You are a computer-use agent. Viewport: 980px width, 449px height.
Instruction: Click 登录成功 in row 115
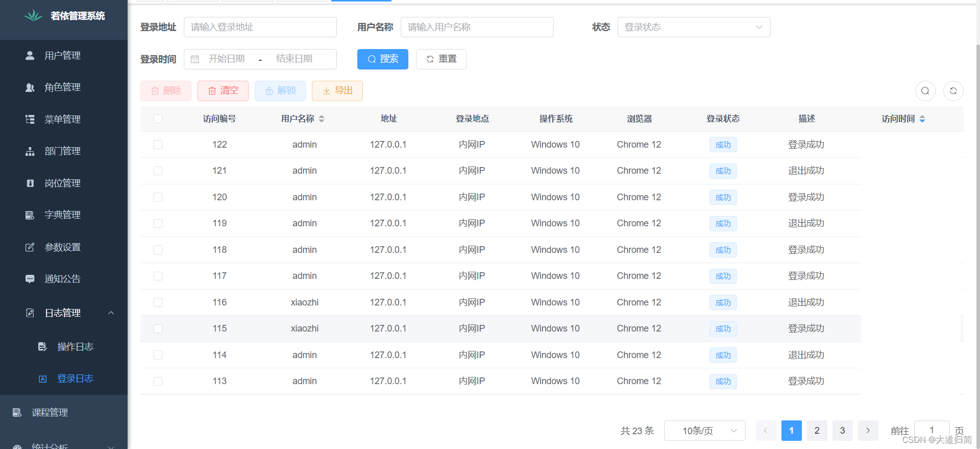coord(806,328)
